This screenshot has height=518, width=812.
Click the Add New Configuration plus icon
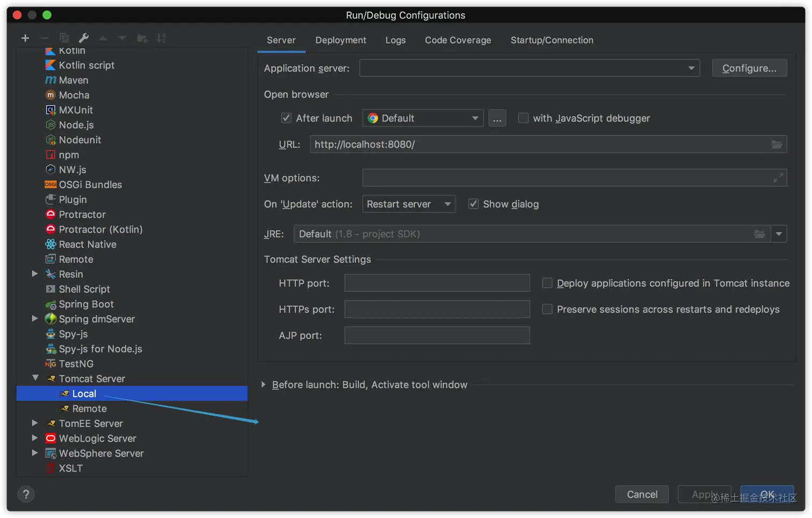25,38
